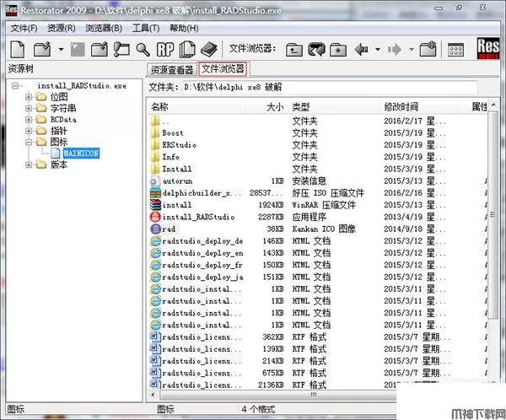
Task: Switch to the 资源查看器 tab
Action: (x=172, y=69)
